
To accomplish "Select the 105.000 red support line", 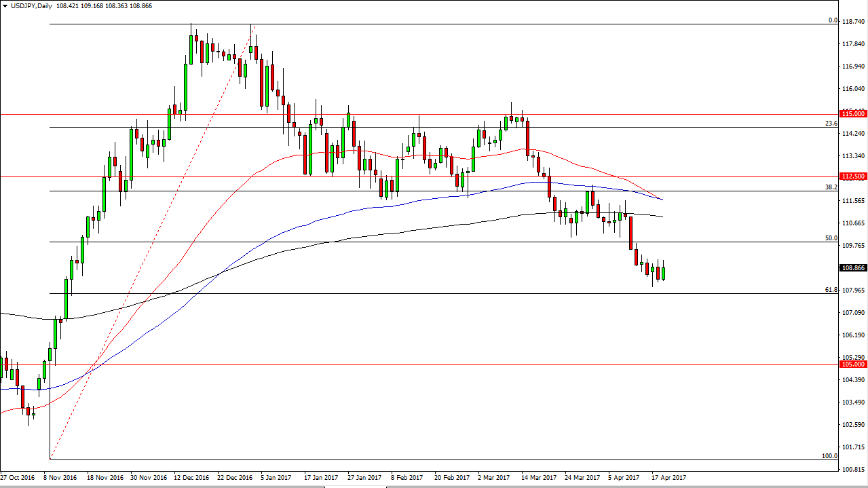I will point(407,364).
